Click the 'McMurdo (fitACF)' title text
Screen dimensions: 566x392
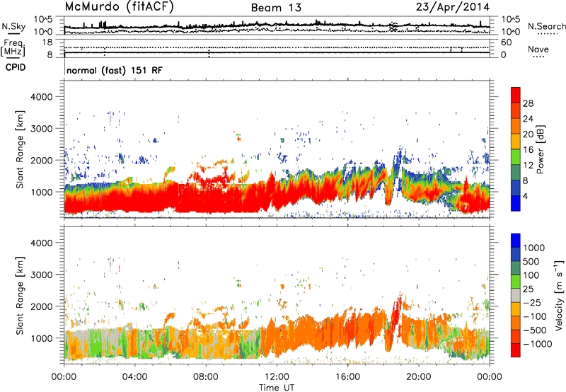[x=120, y=7]
